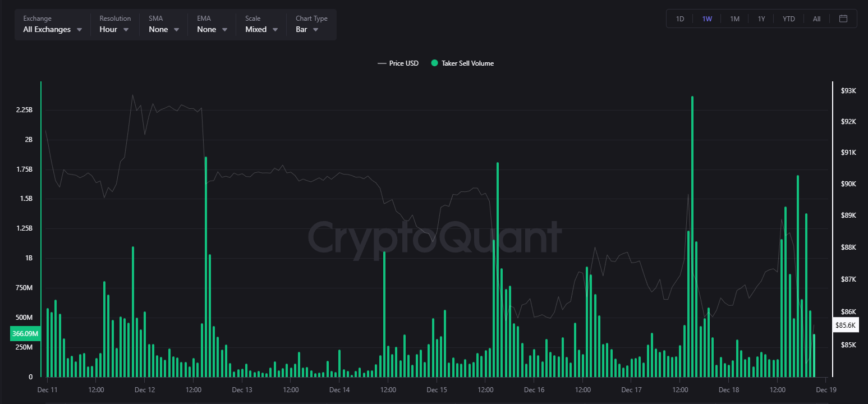Viewport: 868px width, 404px height.
Task: Toggle visibility of the Price USD series
Action: (398, 63)
